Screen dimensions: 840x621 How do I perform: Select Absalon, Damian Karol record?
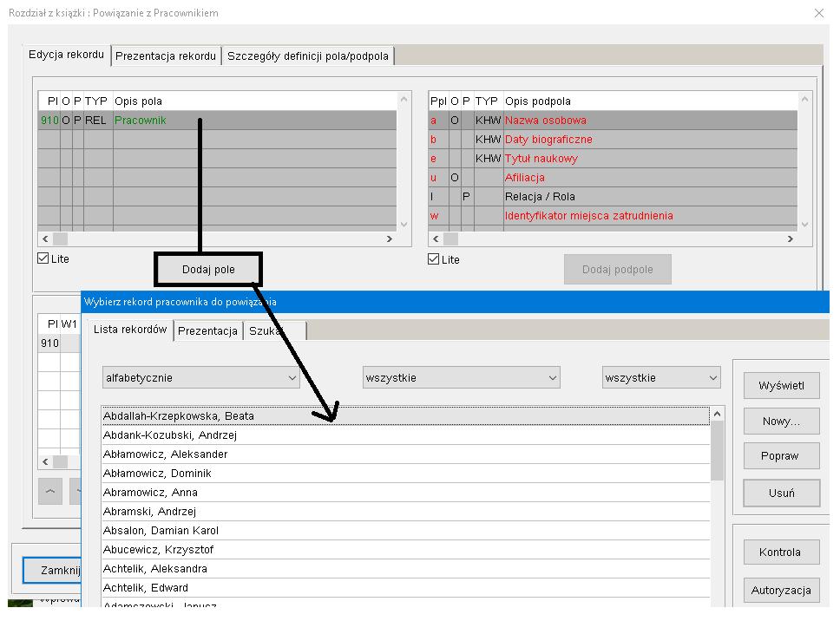click(x=405, y=531)
